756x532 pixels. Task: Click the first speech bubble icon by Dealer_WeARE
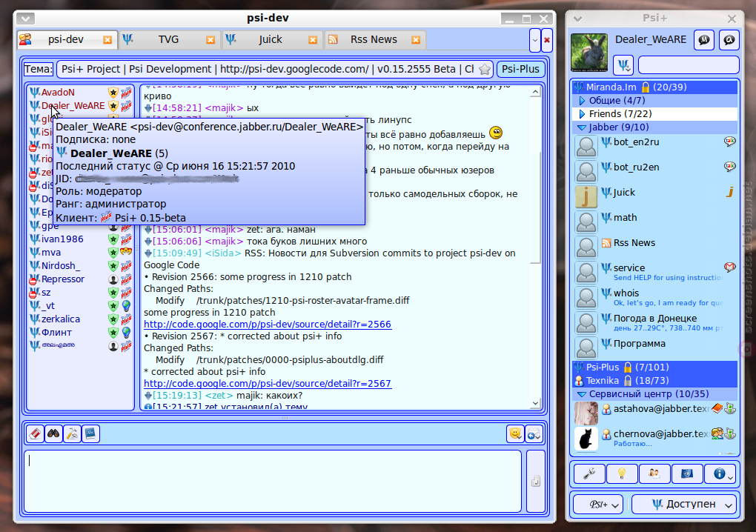pos(704,40)
